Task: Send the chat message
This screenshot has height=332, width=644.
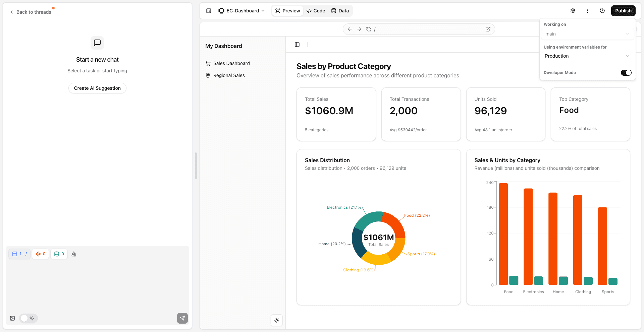Action: (182, 318)
